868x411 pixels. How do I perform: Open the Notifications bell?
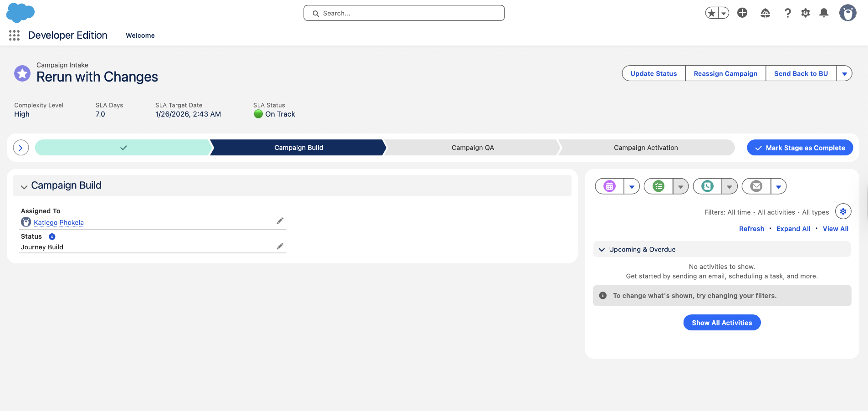[x=824, y=13]
